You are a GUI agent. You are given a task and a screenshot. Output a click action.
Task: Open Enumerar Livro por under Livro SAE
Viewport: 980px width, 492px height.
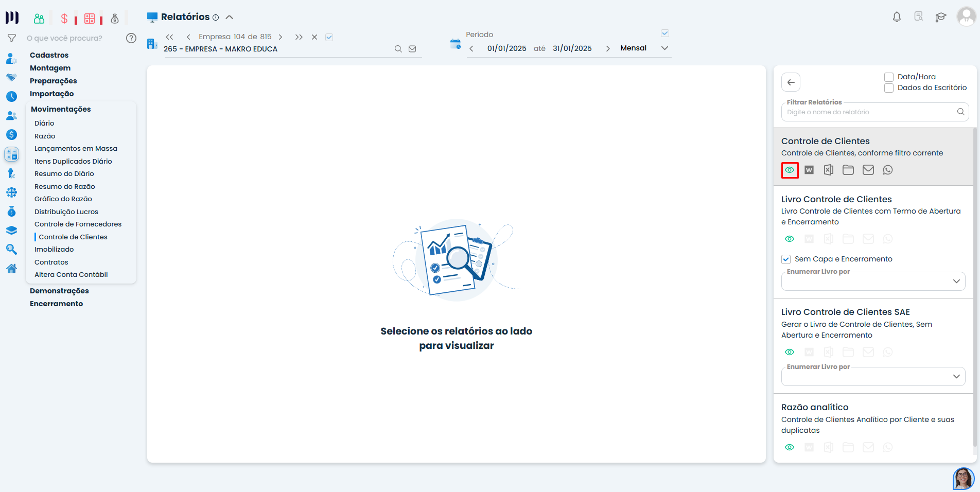(873, 377)
